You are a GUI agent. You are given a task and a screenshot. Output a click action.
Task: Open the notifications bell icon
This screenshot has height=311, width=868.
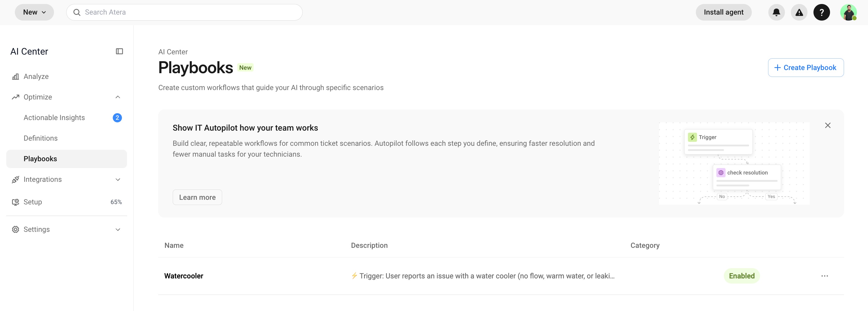pyautogui.click(x=776, y=13)
